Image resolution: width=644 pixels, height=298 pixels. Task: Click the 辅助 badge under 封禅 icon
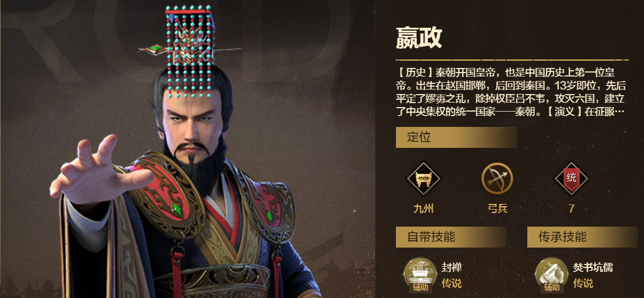(420, 287)
